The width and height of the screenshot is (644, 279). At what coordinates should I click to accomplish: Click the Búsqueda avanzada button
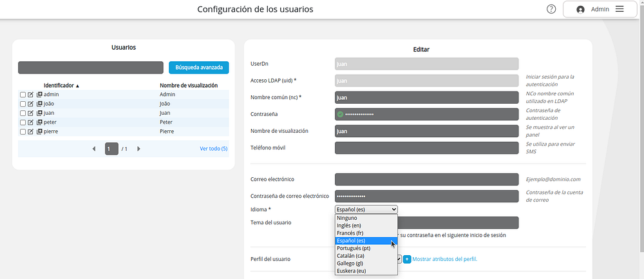(x=199, y=68)
